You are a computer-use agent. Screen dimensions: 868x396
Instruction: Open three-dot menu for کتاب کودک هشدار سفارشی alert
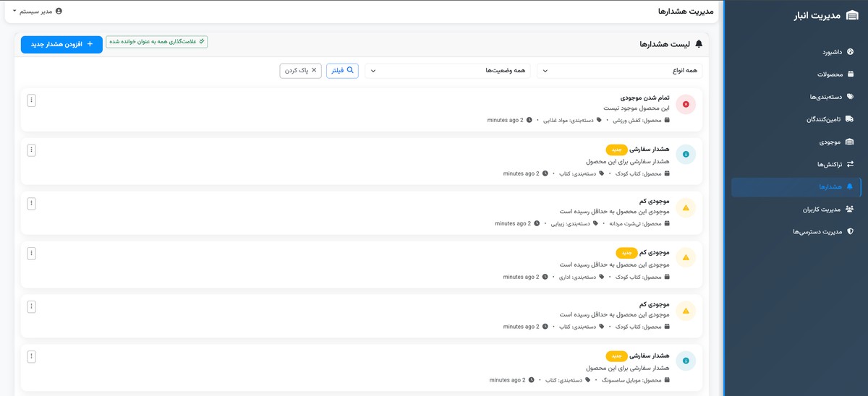31,150
